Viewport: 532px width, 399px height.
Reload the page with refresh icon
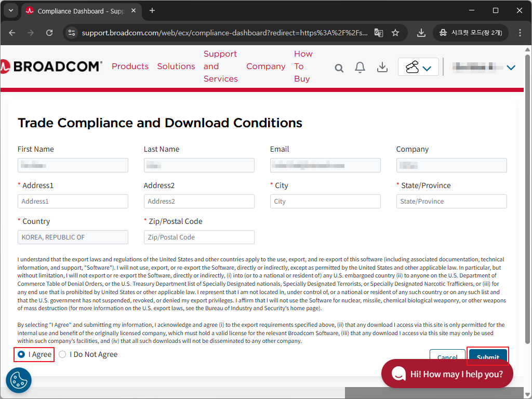(49, 33)
